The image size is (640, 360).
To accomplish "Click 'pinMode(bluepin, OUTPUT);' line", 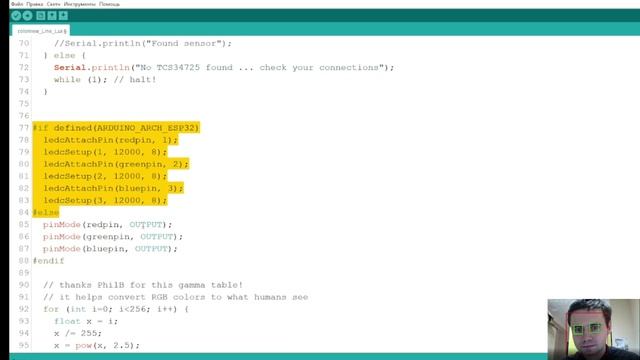I will (x=110, y=249).
